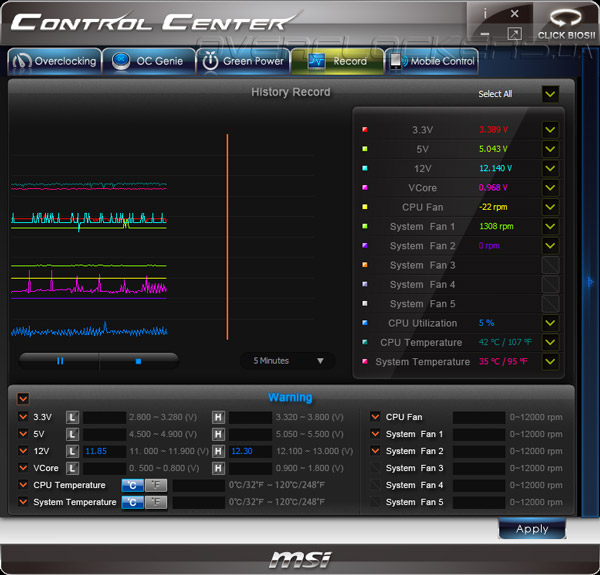Toggle the VCore warning checkbox

tap(23, 468)
